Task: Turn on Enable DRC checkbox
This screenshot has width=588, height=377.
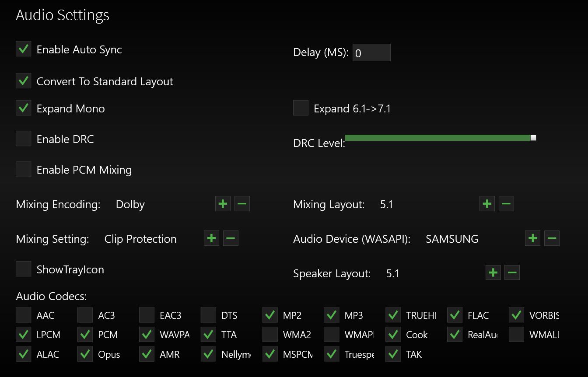Action: [24, 139]
